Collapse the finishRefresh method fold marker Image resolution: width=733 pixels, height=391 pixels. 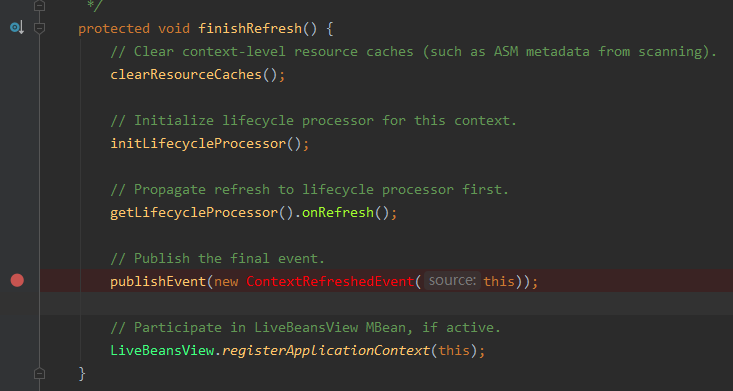pos(40,29)
